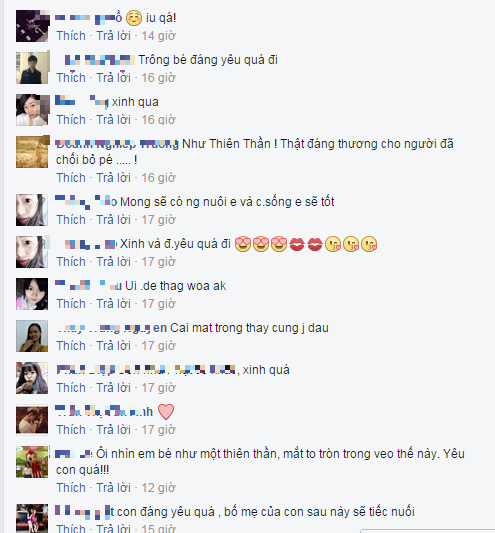Like the 'iu qá!' comment via Thích

click(71, 36)
